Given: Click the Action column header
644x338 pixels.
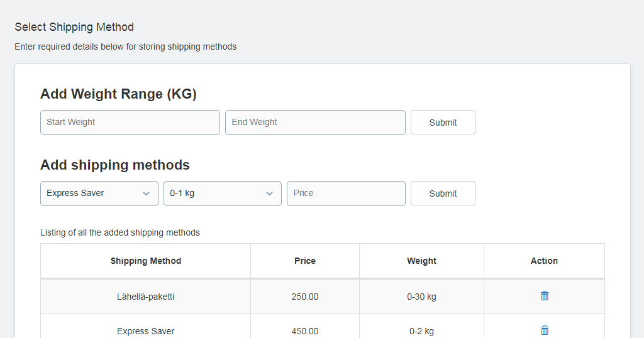Looking at the screenshot, I should 544,261.
